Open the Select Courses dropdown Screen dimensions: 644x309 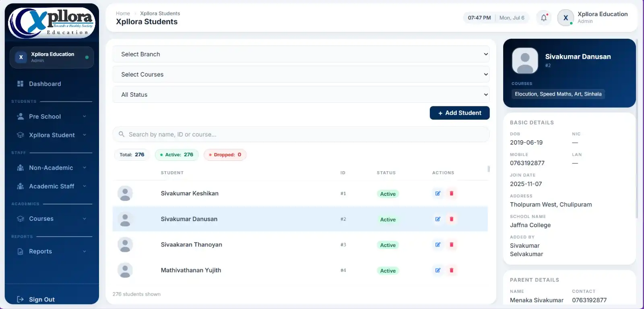click(301, 74)
